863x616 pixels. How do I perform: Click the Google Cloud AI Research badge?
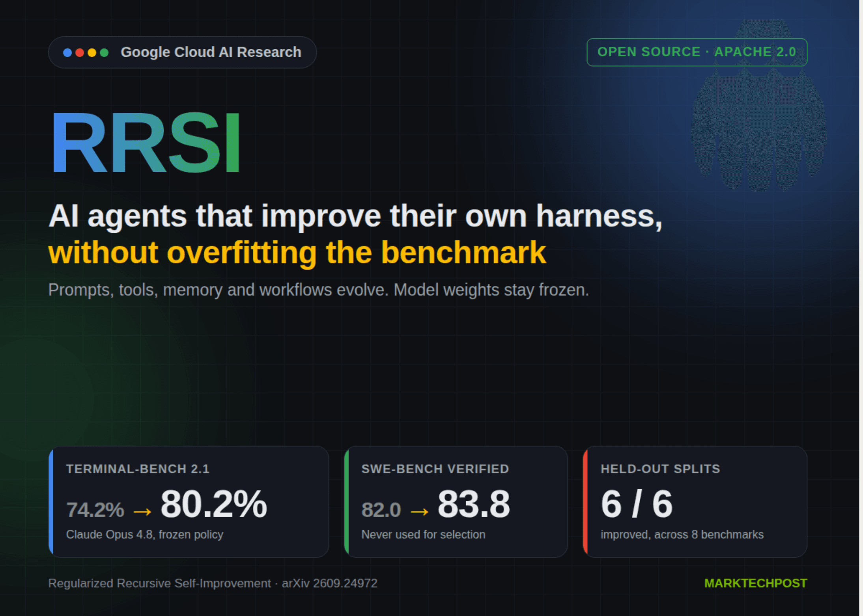pyautogui.click(x=182, y=52)
